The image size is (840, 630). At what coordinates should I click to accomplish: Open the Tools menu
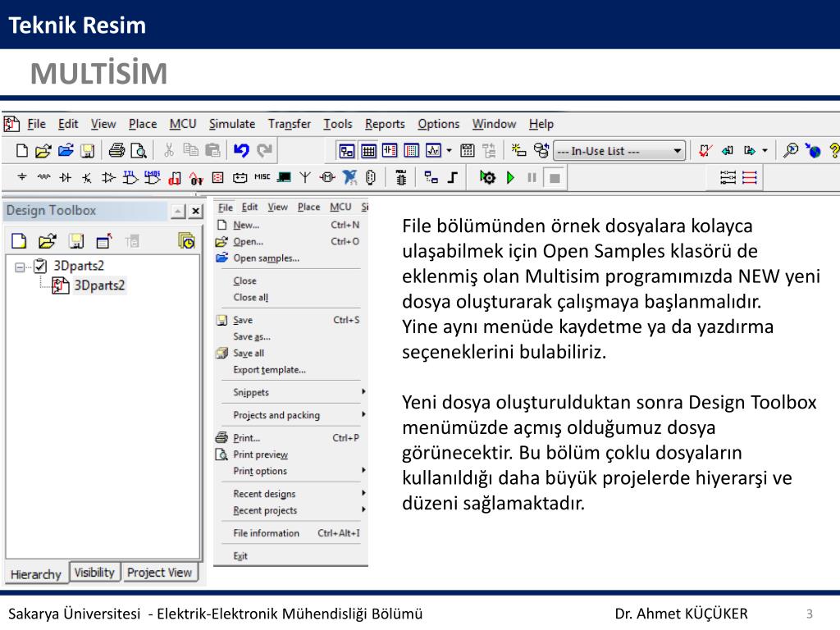[x=337, y=124]
